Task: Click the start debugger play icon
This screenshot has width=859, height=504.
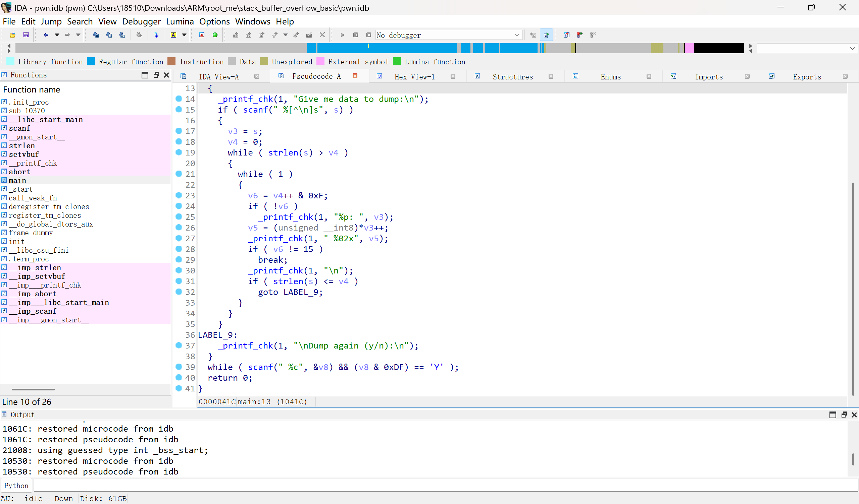Action: tap(342, 35)
